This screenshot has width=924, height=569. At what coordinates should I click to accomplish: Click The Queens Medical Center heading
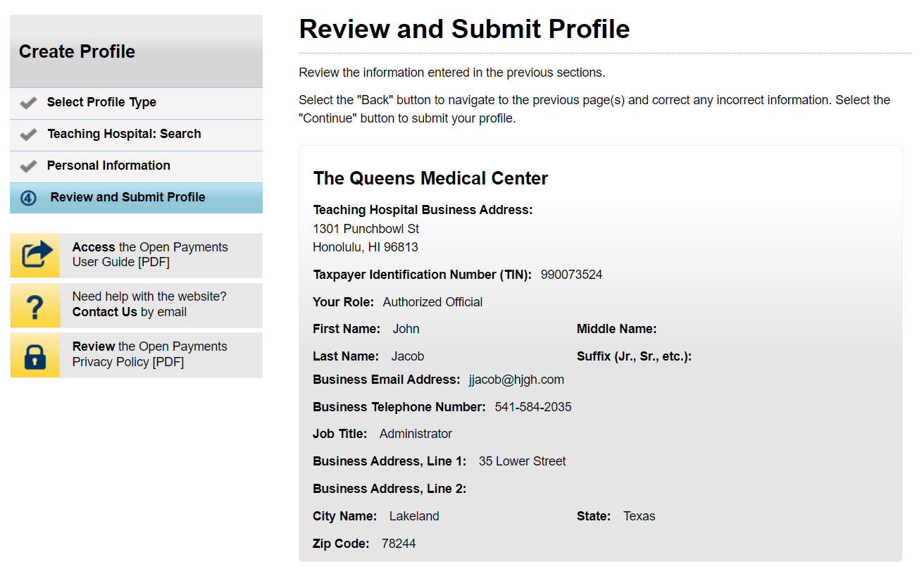[x=430, y=178]
